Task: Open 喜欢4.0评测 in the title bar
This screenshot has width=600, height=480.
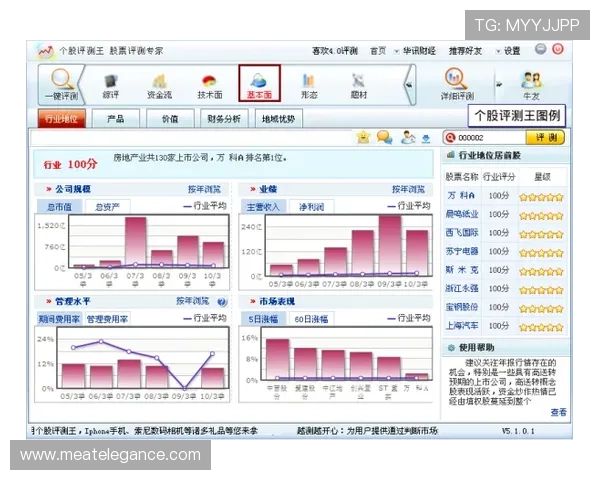Action: (x=335, y=51)
